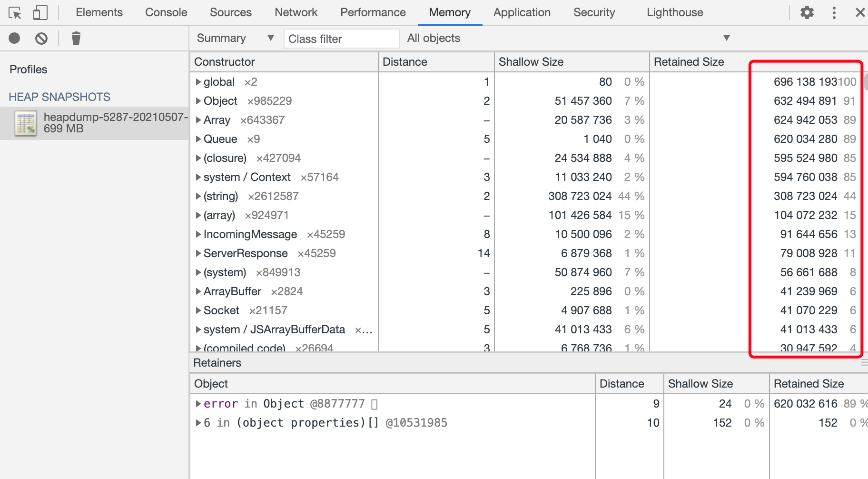Viewport: 868px width, 479px height.
Task: Expand the Queue ×9 row
Action: coord(198,139)
